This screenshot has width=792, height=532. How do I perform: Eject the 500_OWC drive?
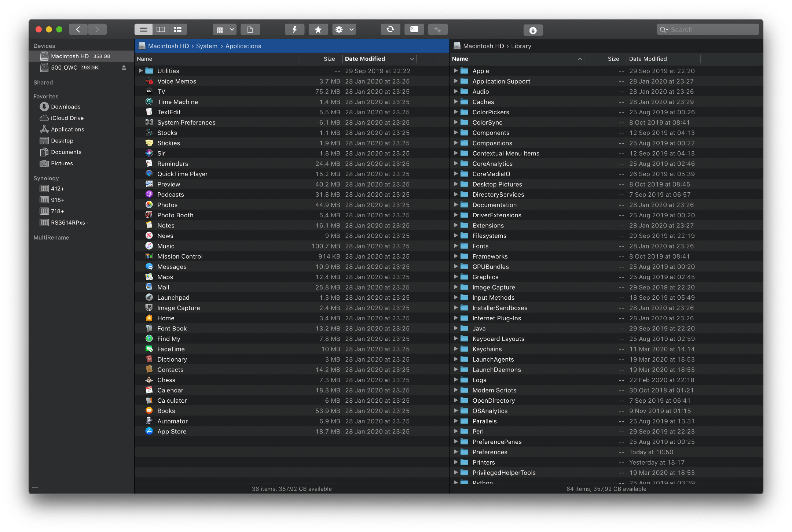pyautogui.click(x=124, y=67)
